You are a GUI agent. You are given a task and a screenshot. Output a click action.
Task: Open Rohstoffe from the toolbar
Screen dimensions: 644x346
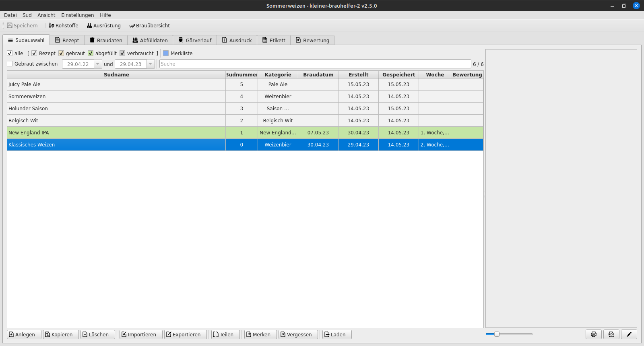pyautogui.click(x=63, y=25)
